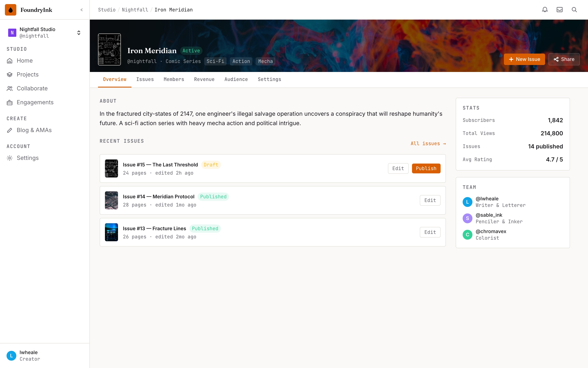Switch to the Overview tab

pyautogui.click(x=115, y=79)
